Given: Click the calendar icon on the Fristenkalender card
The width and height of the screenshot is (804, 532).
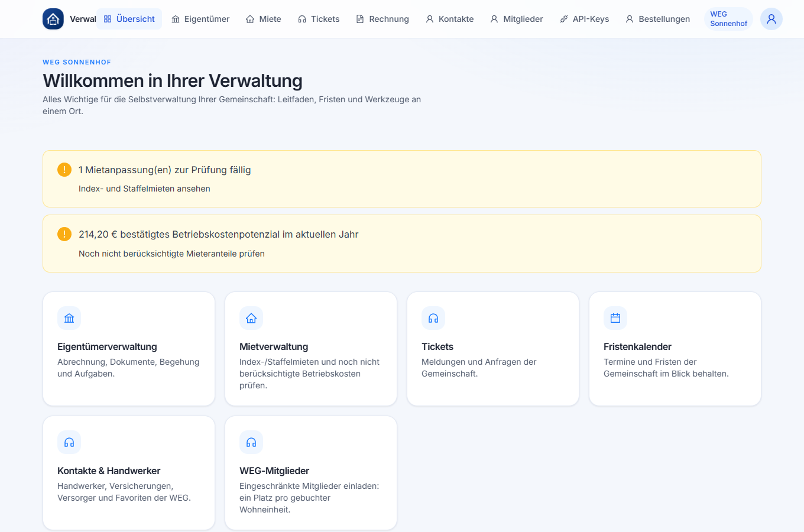Looking at the screenshot, I should click(615, 318).
